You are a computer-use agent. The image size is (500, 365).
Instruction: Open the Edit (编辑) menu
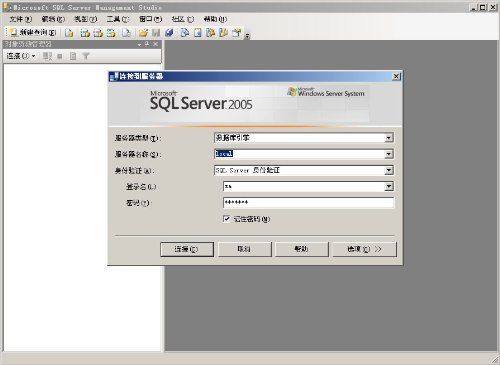pos(53,19)
